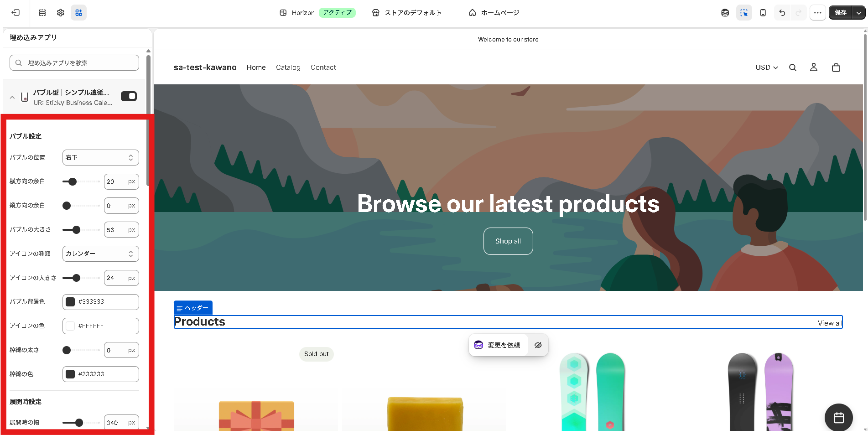Open the three-dot more actions menu
This screenshot has width=868, height=435.
point(818,13)
